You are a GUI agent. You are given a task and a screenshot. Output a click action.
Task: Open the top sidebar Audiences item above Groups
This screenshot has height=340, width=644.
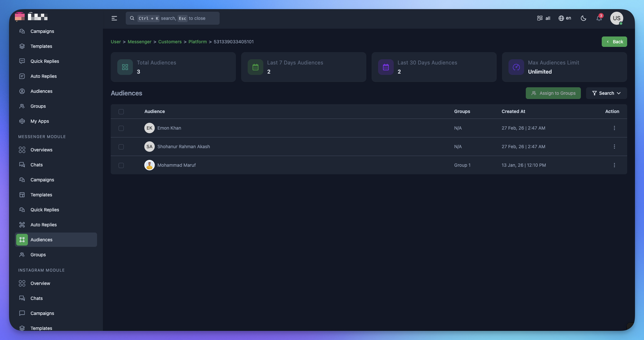click(56, 91)
